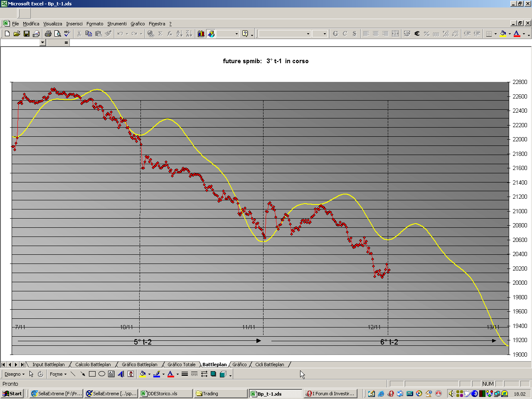Open print preview magnifier icon
The height and width of the screenshot is (399, 532).
tap(57, 34)
